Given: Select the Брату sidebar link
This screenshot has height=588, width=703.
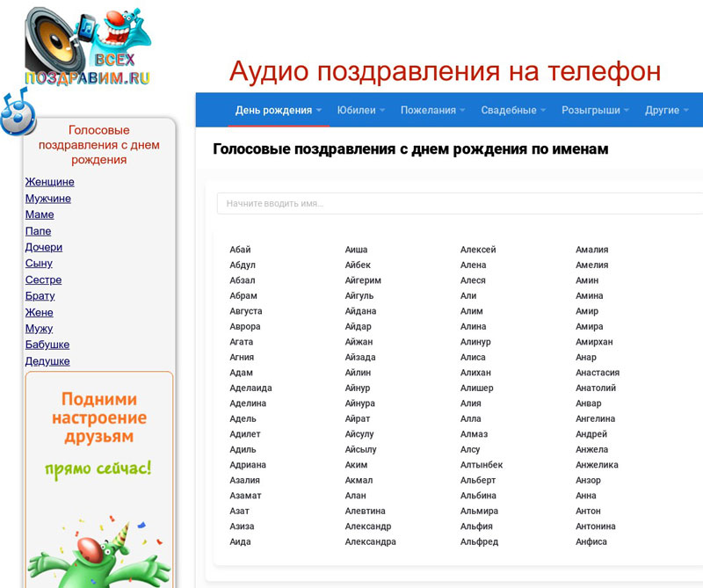Looking at the screenshot, I should (x=40, y=296).
